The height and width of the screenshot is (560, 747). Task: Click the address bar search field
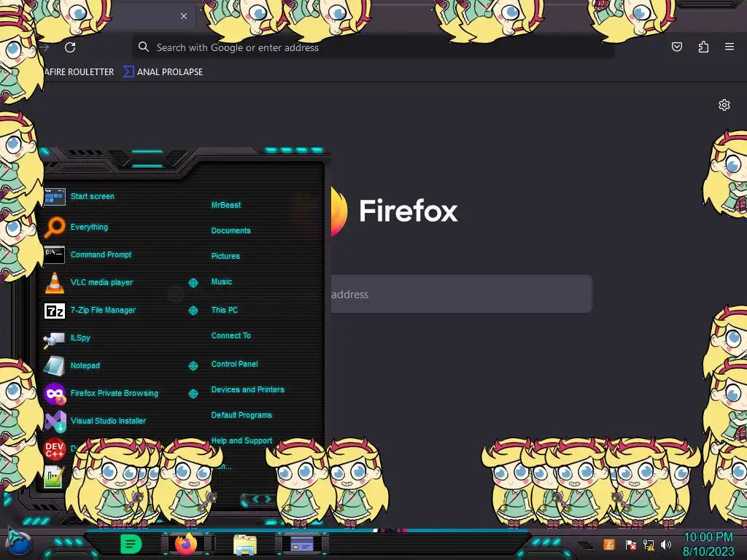[373, 47]
